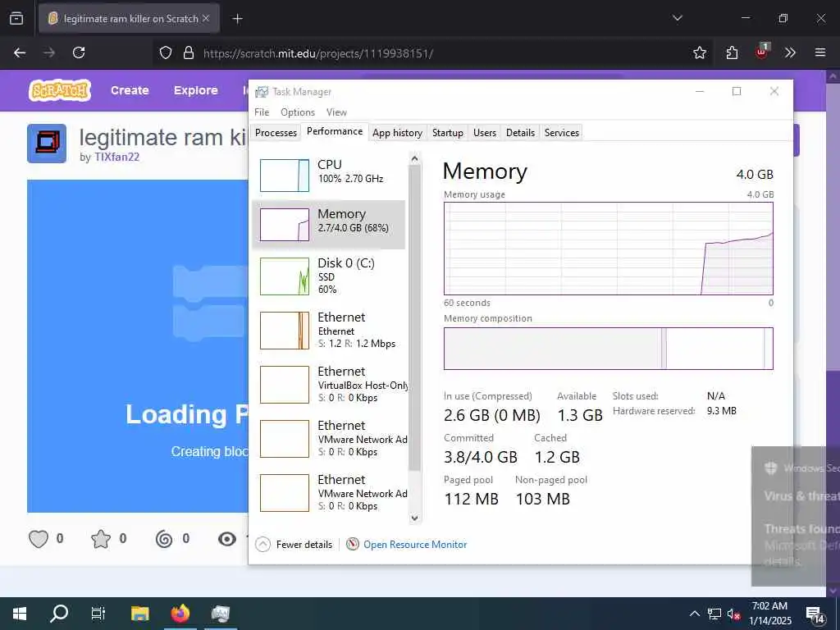The width and height of the screenshot is (840, 630).
Task: Switch to the Processes tab
Action: pos(276,133)
